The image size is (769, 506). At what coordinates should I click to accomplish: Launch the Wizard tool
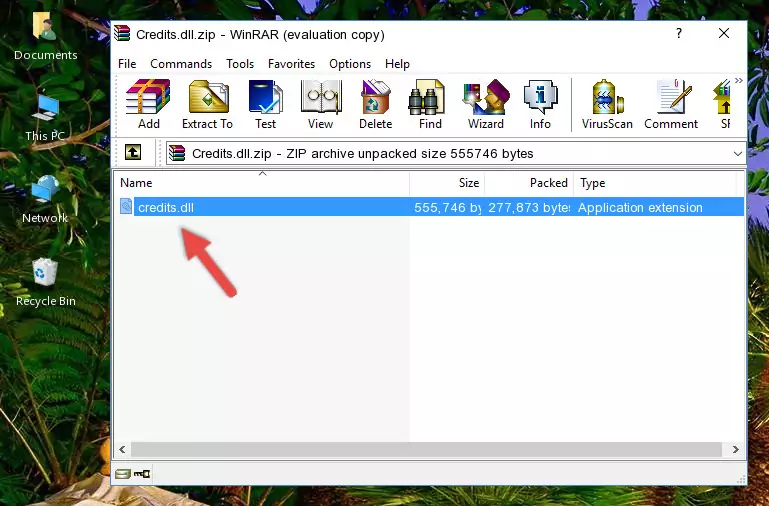point(486,104)
